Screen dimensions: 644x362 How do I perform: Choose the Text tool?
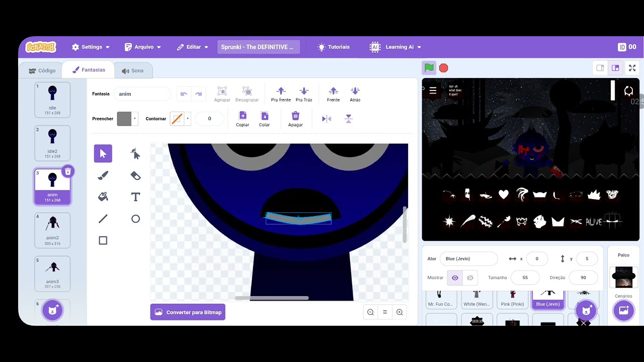pos(135,197)
